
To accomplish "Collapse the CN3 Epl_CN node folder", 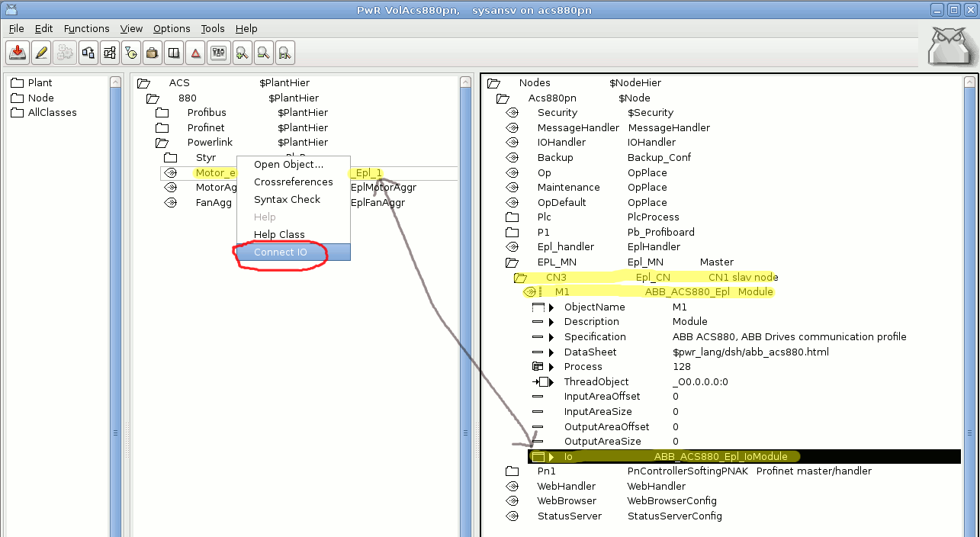I will [x=521, y=278].
